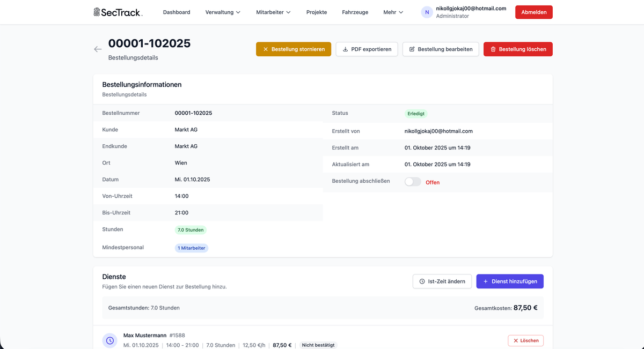Expand the Mehr menu
This screenshot has width=644, height=349.
pyautogui.click(x=393, y=12)
